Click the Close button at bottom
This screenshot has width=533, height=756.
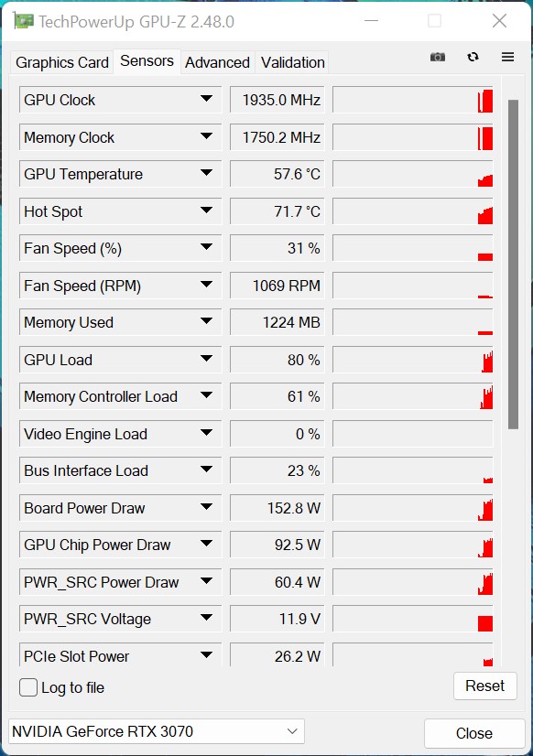pos(474,733)
